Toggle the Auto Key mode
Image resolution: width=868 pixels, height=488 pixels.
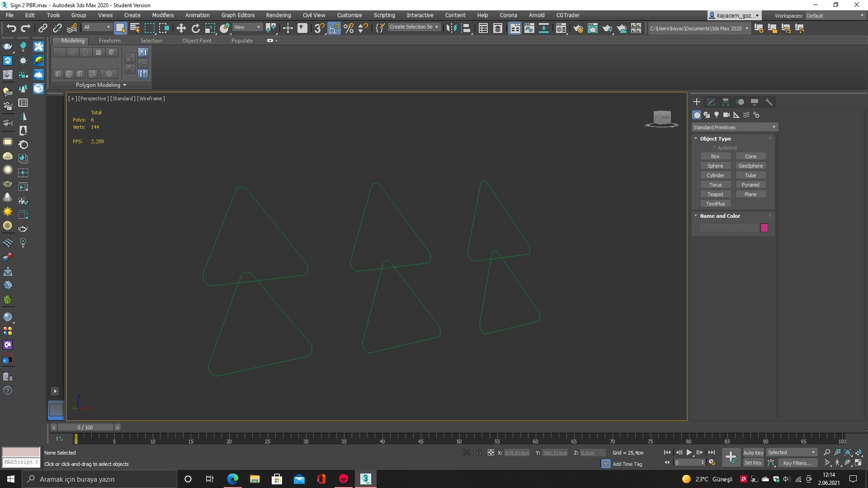(753, 452)
